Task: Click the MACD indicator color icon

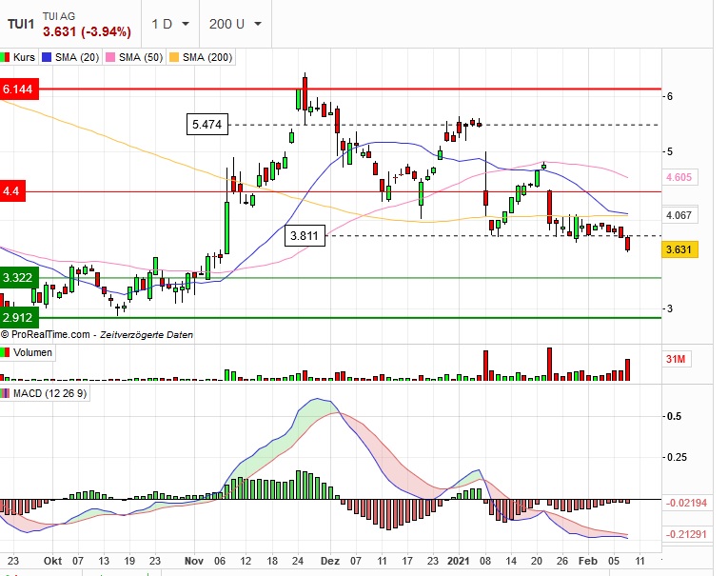Action: [5, 393]
